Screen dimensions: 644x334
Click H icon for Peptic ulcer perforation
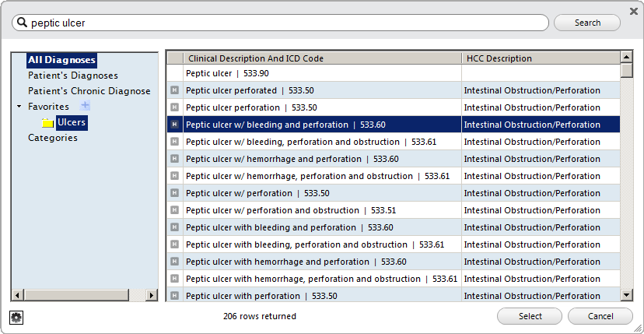click(x=174, y=107)
